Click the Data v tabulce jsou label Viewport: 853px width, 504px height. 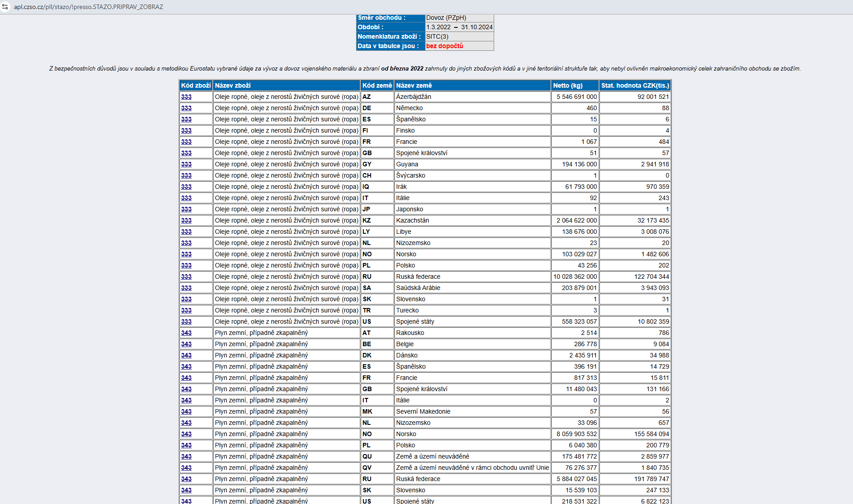(x=388, y=46)
